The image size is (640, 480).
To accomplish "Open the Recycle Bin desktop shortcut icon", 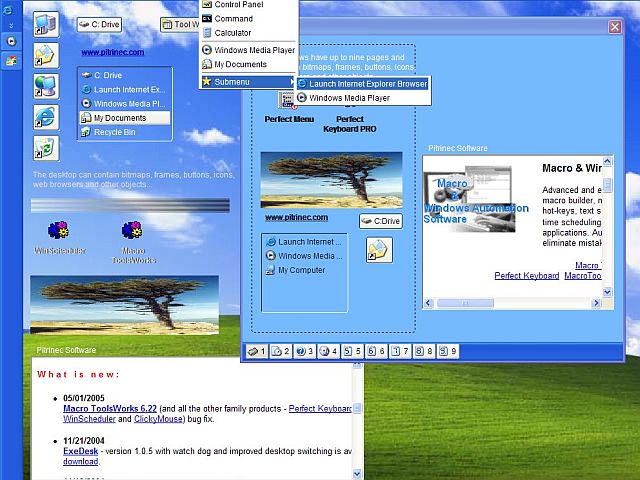I will (x=46, y=148).
